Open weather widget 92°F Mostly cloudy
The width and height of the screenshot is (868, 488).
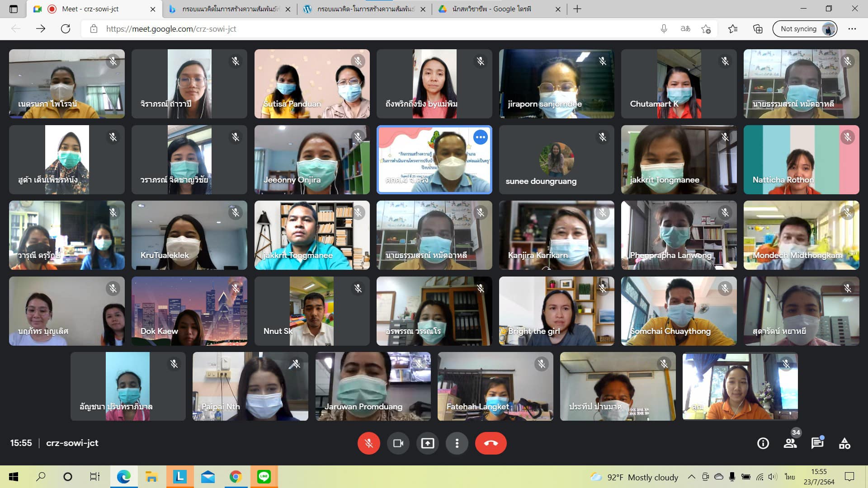pos(634,477)
